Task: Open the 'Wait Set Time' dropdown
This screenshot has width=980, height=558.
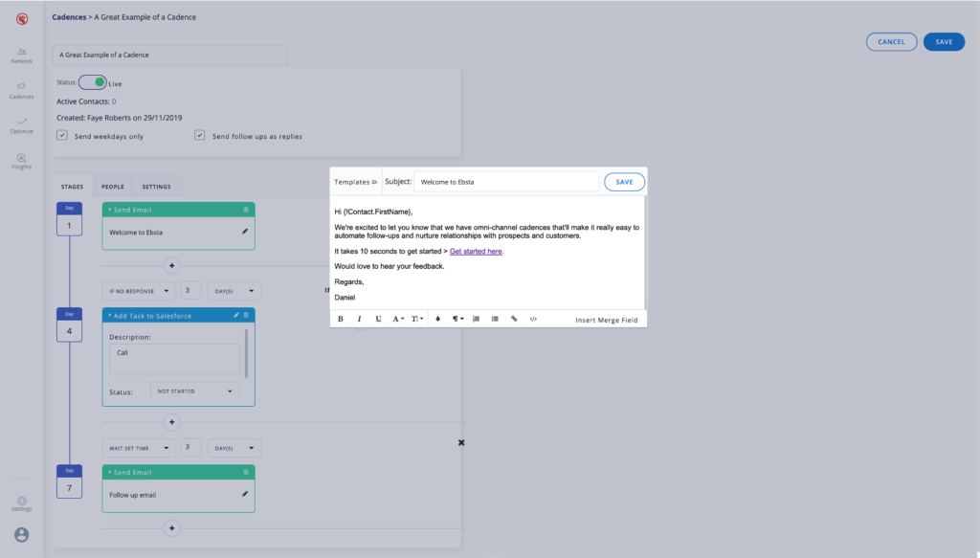Action: [x=139, y=447]
